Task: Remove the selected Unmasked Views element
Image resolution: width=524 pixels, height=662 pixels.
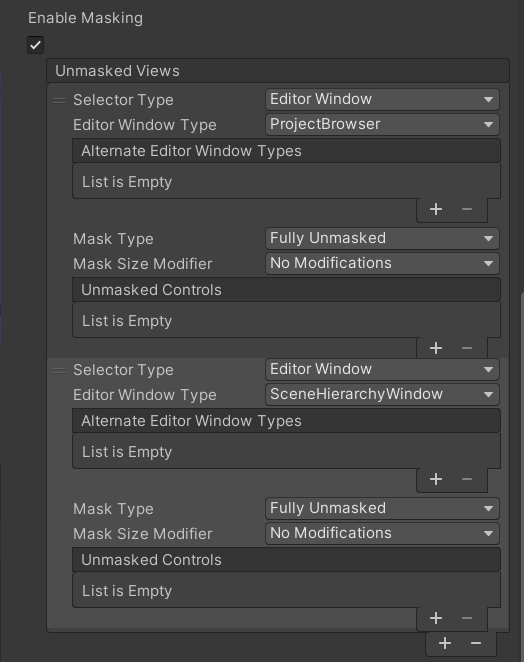Action: (476, 643)
